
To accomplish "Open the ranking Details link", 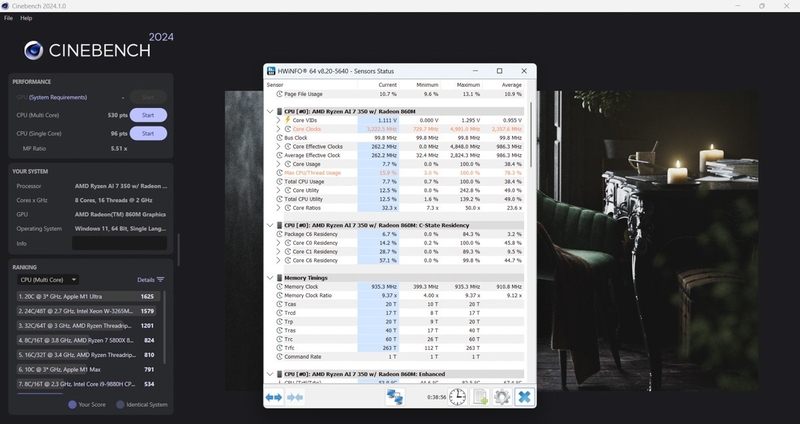I will tap(146, 280).
